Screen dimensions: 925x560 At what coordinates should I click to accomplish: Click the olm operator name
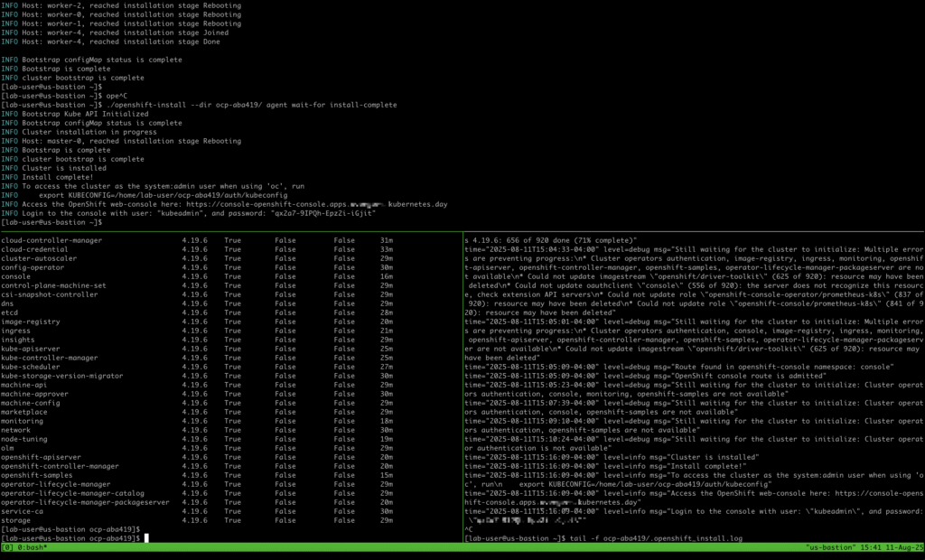click(7, 448)
